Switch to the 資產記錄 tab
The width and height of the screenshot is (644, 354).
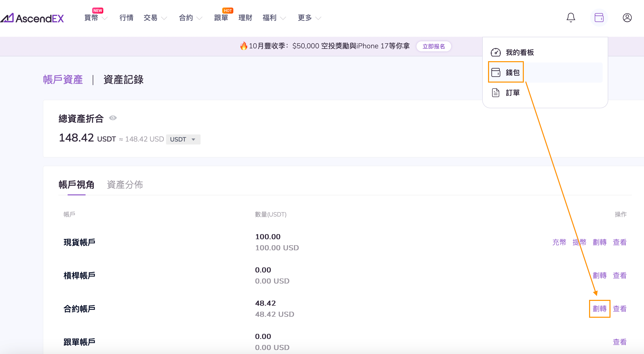pos(123,80)
